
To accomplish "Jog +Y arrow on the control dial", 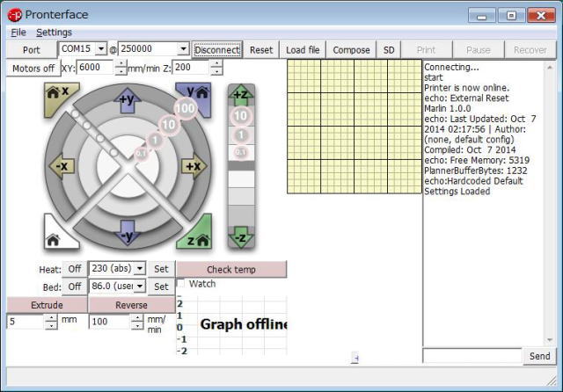I will click(127, 99).
